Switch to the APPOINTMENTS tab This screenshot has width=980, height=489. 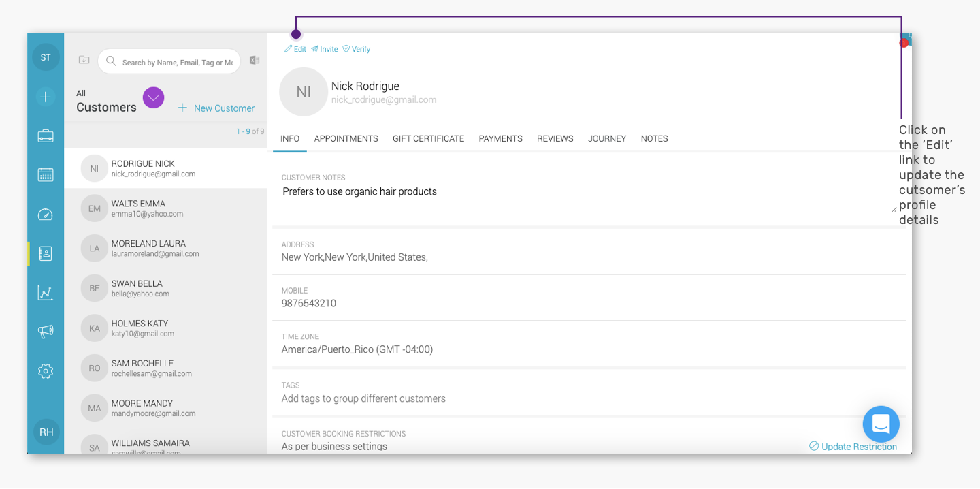pos(346,138)
